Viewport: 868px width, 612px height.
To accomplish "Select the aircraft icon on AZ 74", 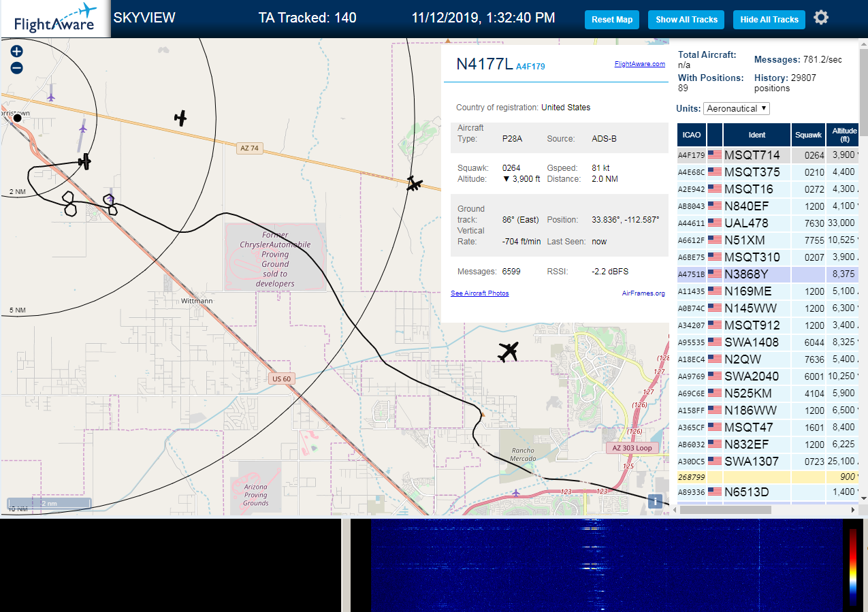I will 414,184.
